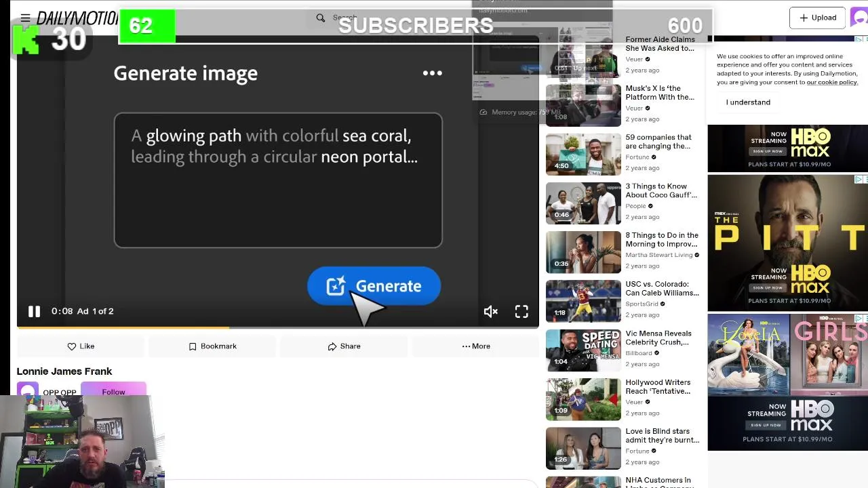Seek along the video progress bar

click(x=278, y=327)
